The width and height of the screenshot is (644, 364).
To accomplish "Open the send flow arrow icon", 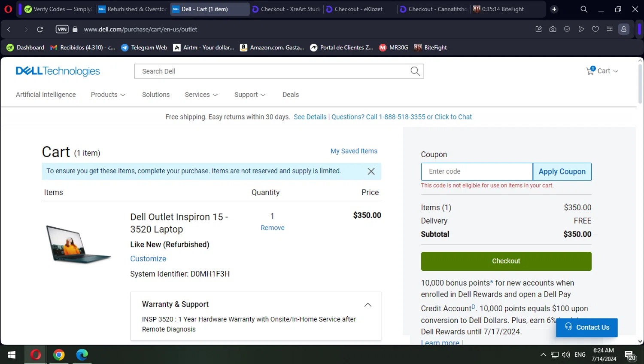I will point(581,29).
